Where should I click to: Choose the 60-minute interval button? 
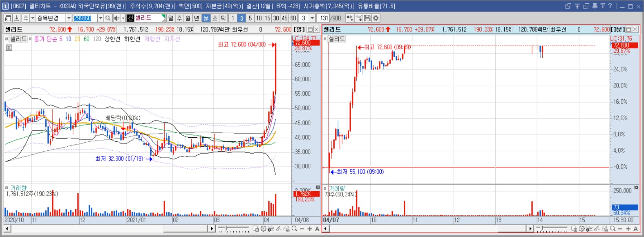(x=293, y=18)
